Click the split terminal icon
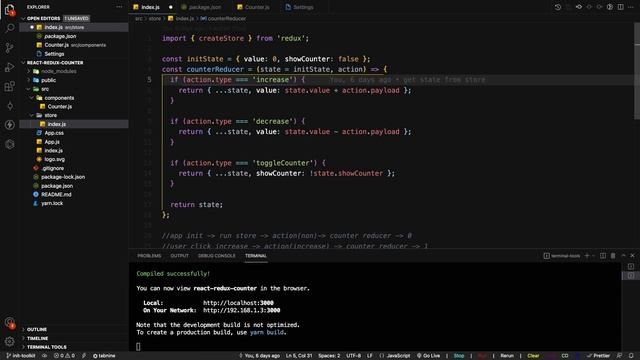Viewport: 640px width, 360px height. [603, 256]
